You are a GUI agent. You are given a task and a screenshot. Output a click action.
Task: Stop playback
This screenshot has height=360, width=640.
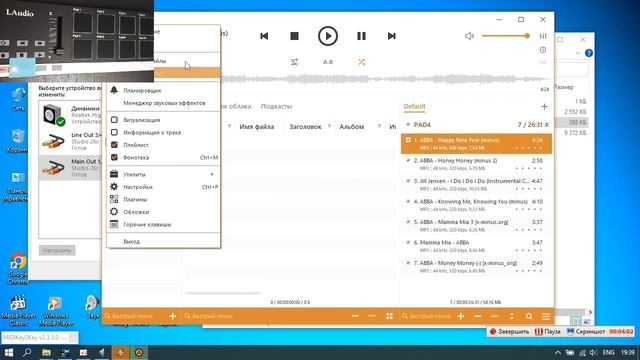click(x=294, y=36)
